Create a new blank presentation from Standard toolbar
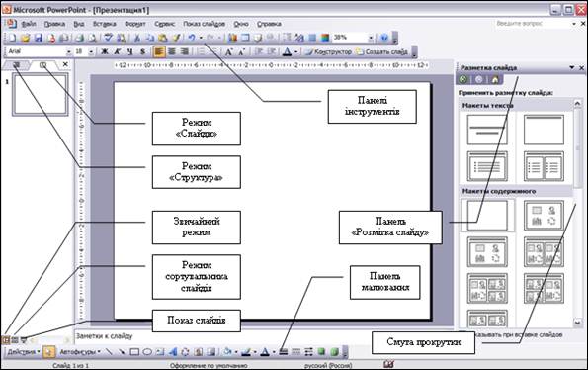 coord(12,38)
